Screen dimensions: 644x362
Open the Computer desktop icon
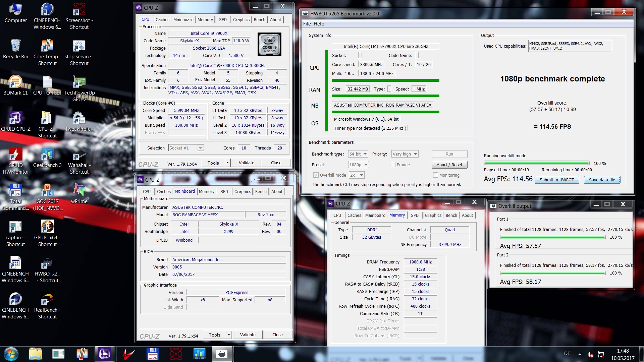[15, 13]
